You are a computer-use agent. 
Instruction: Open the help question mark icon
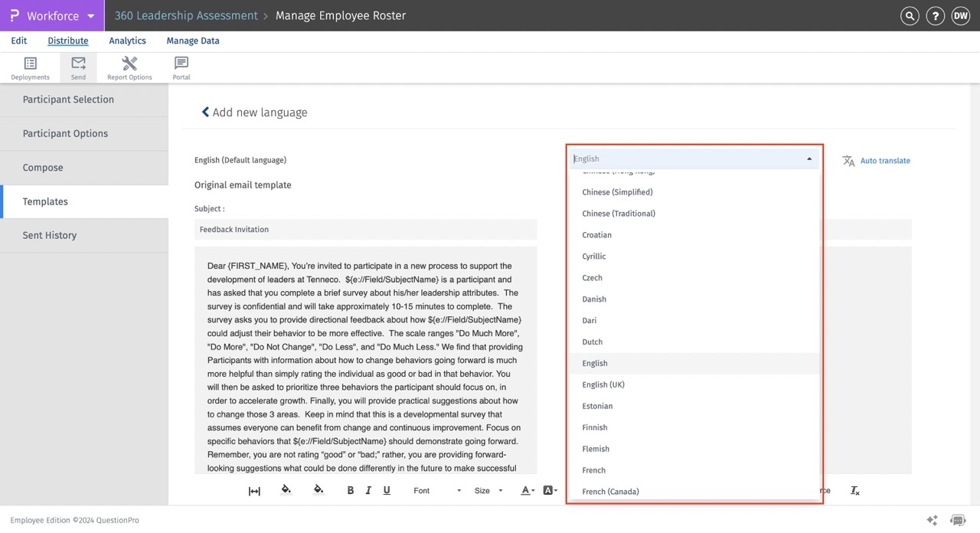[x=935, y=16]
